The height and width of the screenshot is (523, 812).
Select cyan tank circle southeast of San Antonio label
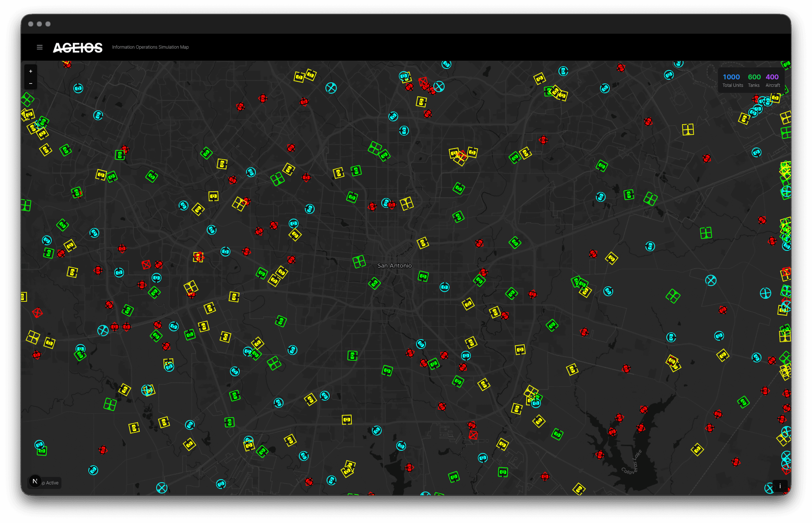444,287
